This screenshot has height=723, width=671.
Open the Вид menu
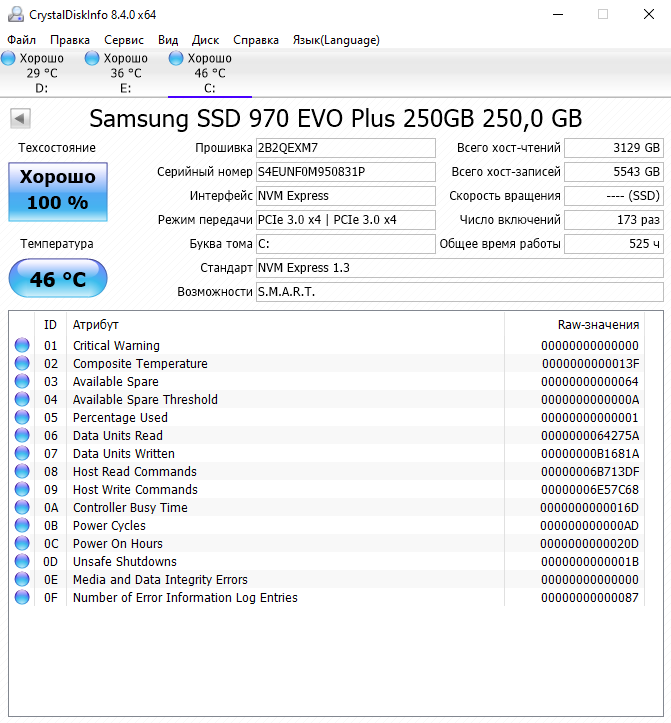click(x=168, y=40)
